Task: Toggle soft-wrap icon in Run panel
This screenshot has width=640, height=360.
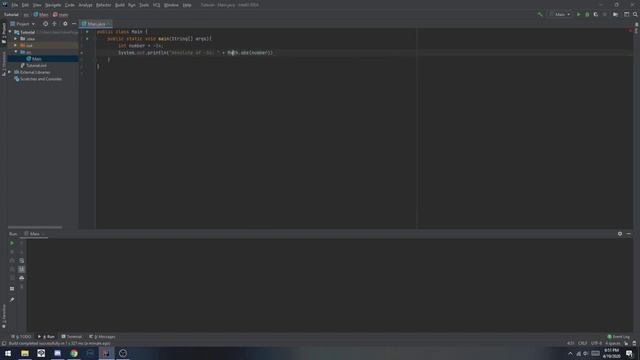Action: (x=22, y=260)
